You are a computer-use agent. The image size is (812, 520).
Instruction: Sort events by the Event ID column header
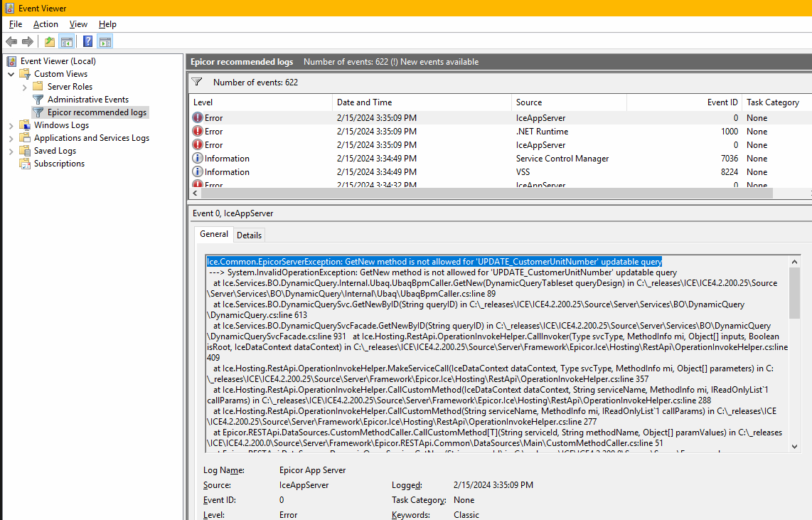684,102
